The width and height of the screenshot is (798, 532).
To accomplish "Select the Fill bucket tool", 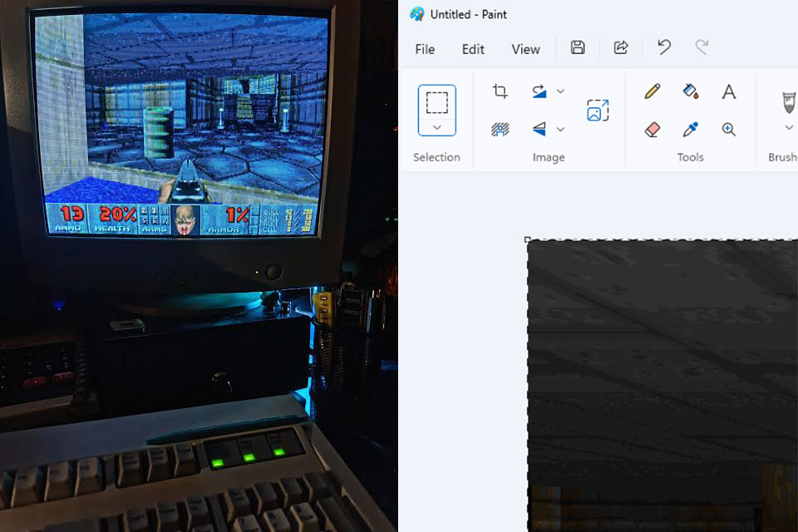I will pos(690,91).
